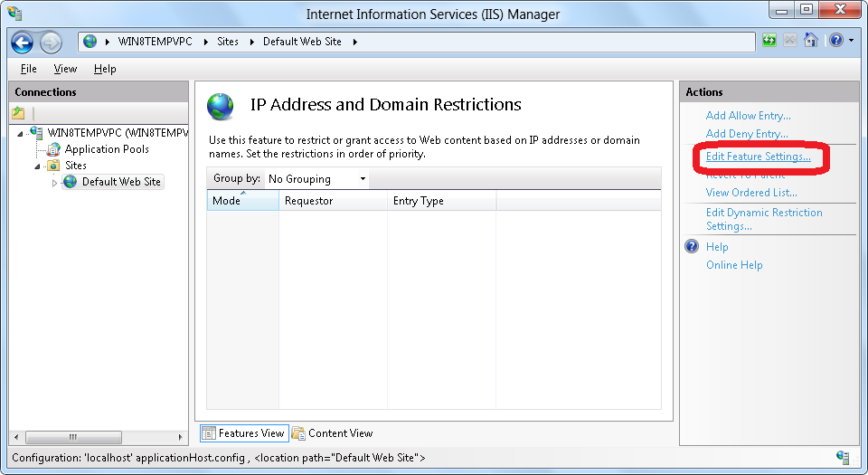Select Application Pools in Connections tree
This screenshot has width=868, height=475.
[x=106, y=149]
